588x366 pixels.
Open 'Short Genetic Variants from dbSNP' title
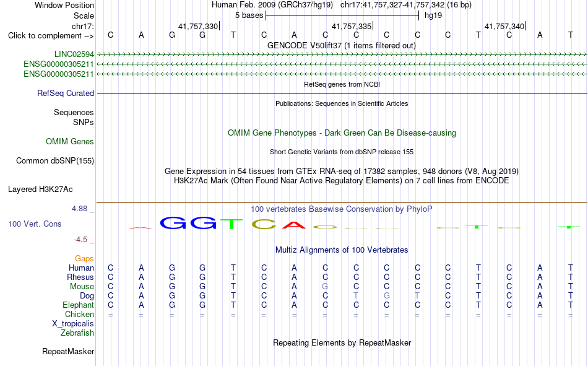click(x=342, y=152)
